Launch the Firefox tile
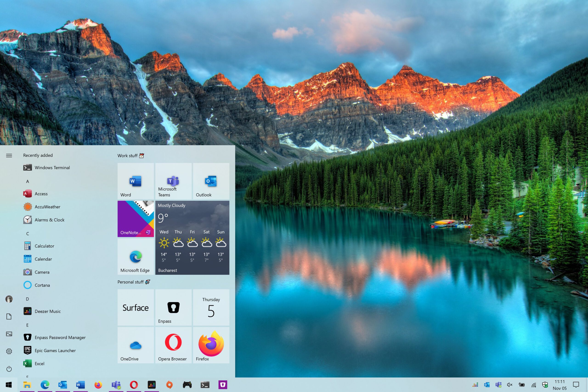588x392 pixels. click(x=211, y=345)
